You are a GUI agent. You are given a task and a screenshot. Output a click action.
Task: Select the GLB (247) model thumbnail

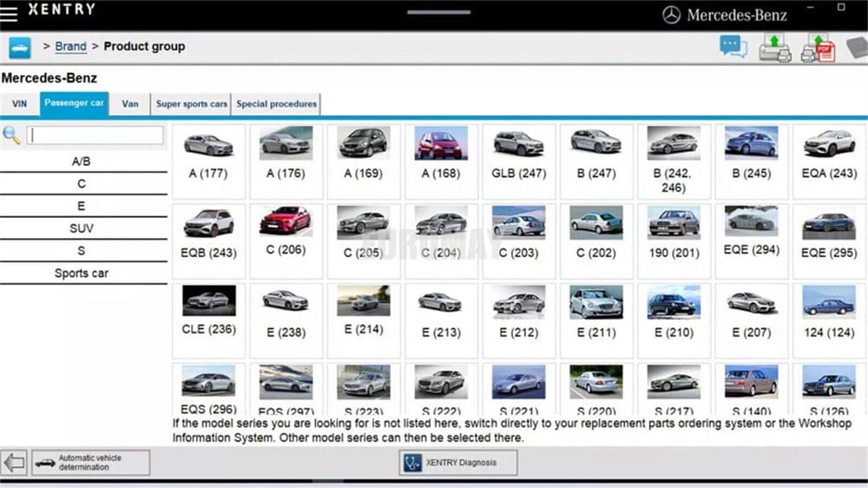518,161
